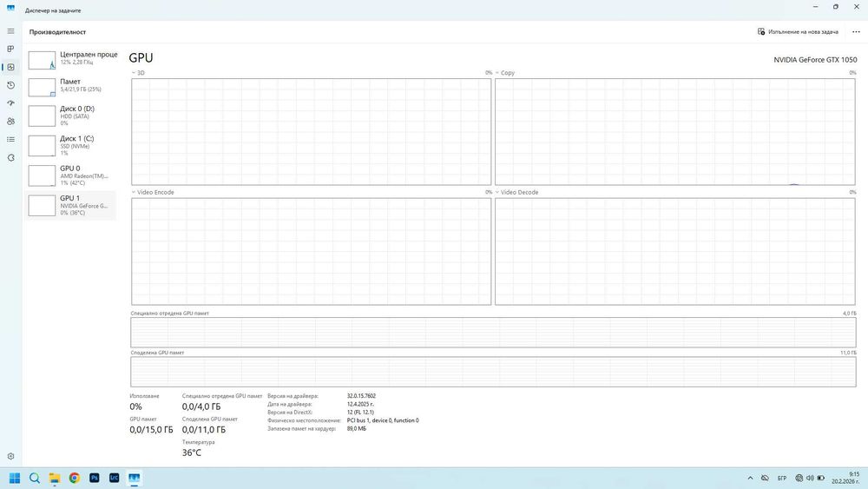Click dedicated GPU memory value "0,0/4,0 ГБ"

click(201, 406)
